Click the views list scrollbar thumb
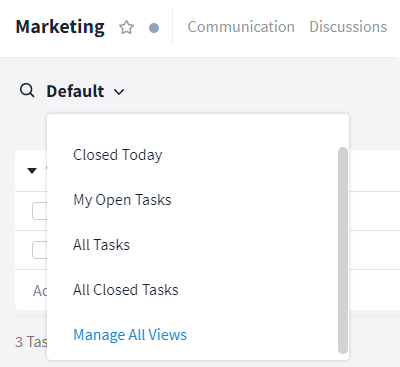Image resolution: width=400 pixels, height=367 pixels. (x=343, y=250)
